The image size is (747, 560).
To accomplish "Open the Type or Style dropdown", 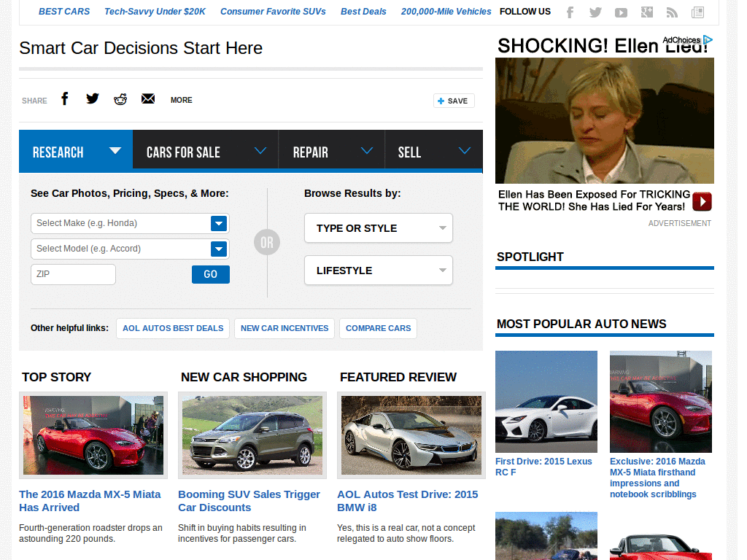I will point(379,228).
